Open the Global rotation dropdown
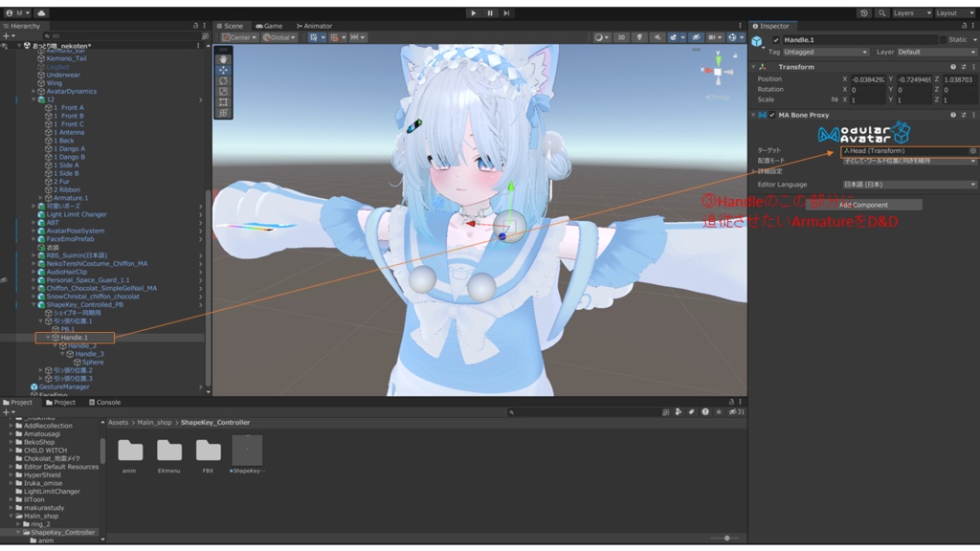The height and width of the screenshot is (551, 980). [278, 37]
